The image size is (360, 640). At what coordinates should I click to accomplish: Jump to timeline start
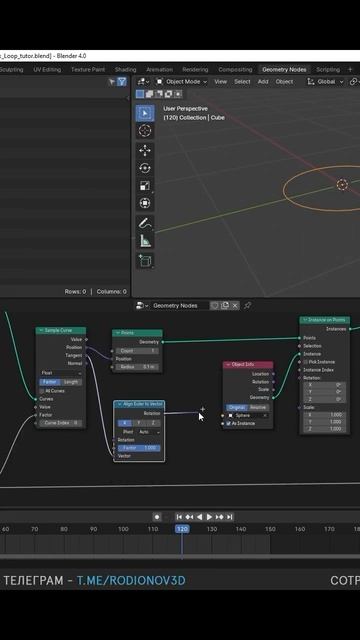coord(179,517)
